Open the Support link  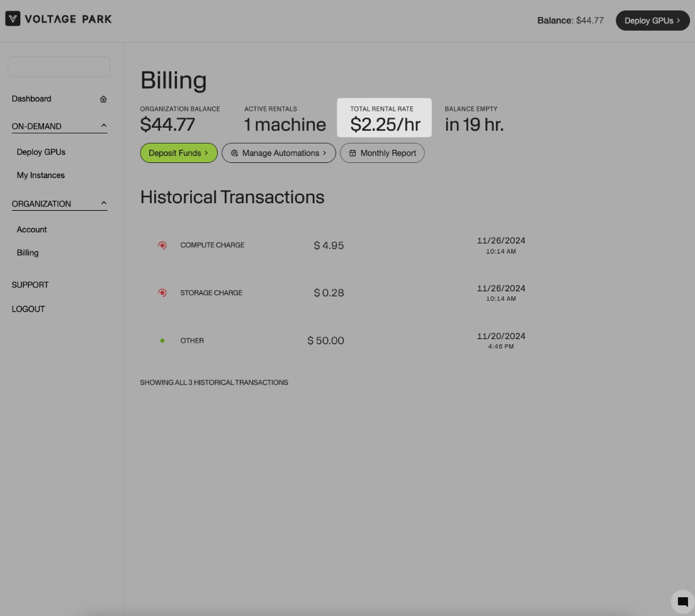pyautogui.click(x=30, y=285)
